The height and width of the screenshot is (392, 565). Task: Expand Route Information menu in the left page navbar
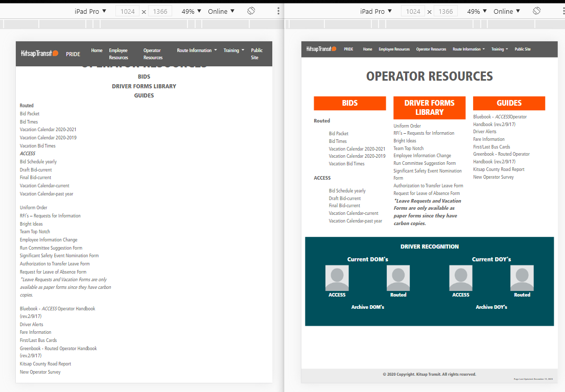pyautogui.click(x=197, y=51)
